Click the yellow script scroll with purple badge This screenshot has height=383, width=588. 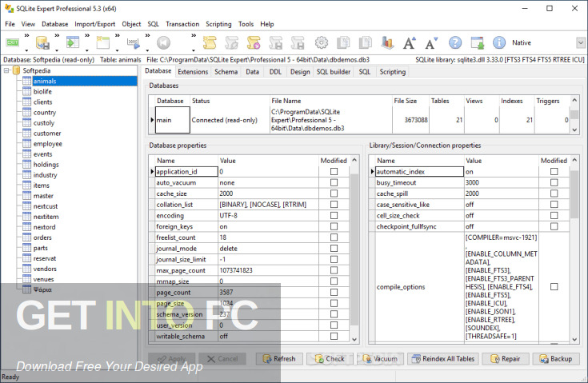[254, 42]
